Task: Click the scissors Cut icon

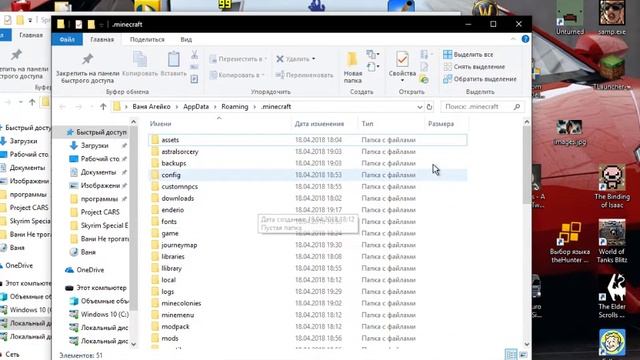Action: point(195,55)
